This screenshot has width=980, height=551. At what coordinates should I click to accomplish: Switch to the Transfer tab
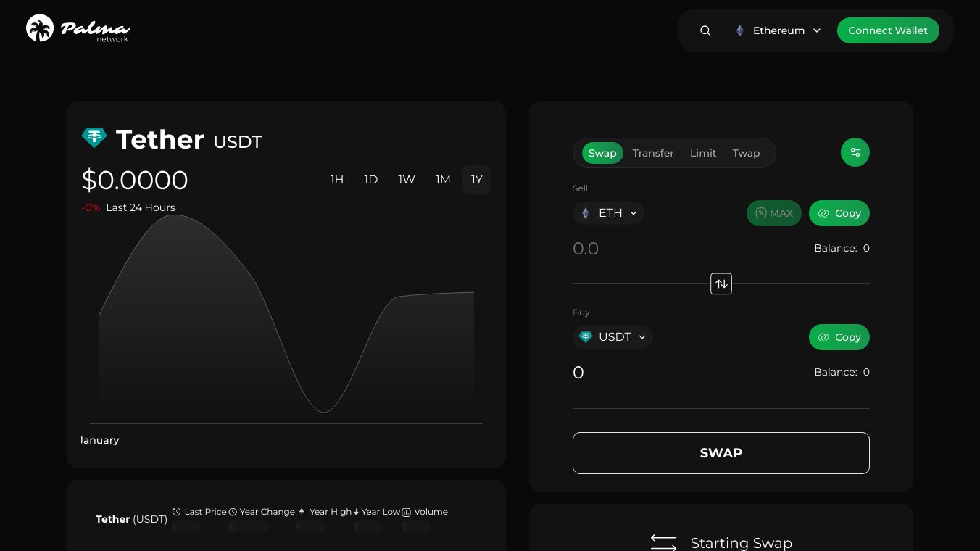click(x=653, y=153)
